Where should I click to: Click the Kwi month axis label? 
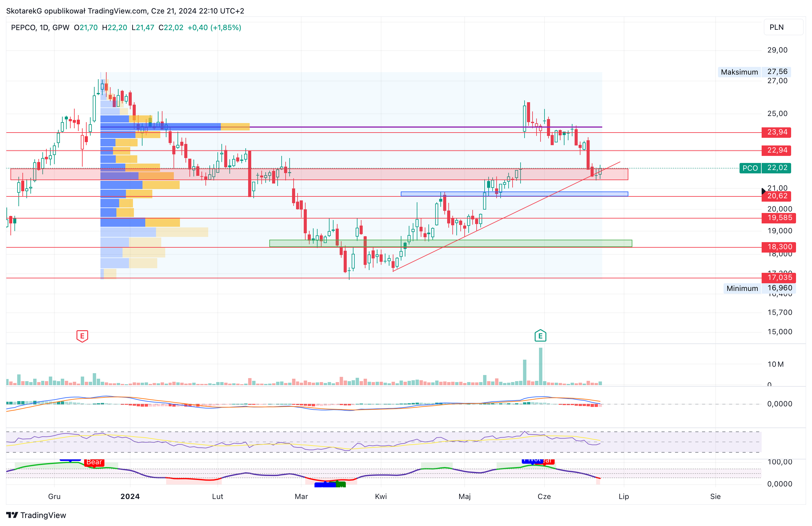[x=381, y=496]
